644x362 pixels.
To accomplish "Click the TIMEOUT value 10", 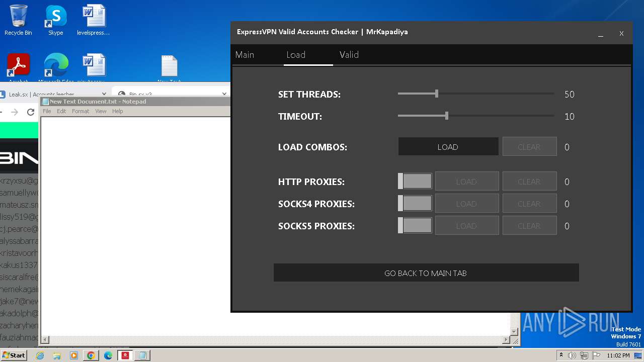I will (570, 117).
